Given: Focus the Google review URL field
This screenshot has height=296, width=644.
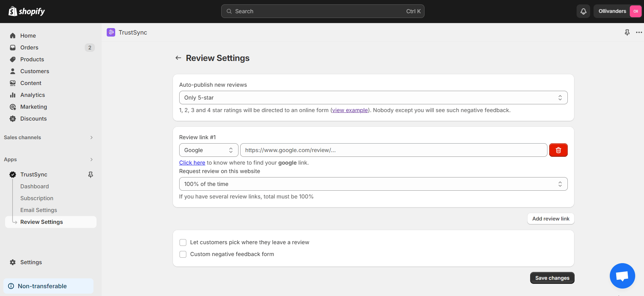Looking at the screenshot, I should 394,150.
